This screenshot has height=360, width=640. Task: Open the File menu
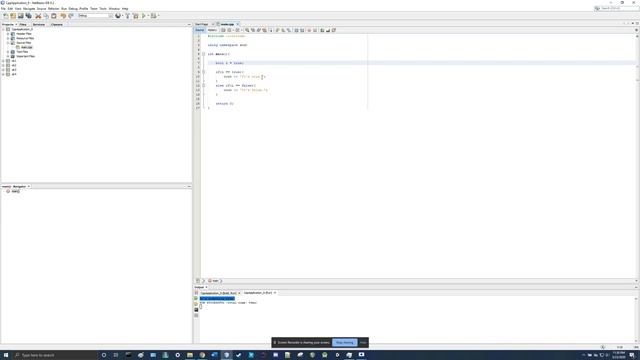click(x=3, y=9)
